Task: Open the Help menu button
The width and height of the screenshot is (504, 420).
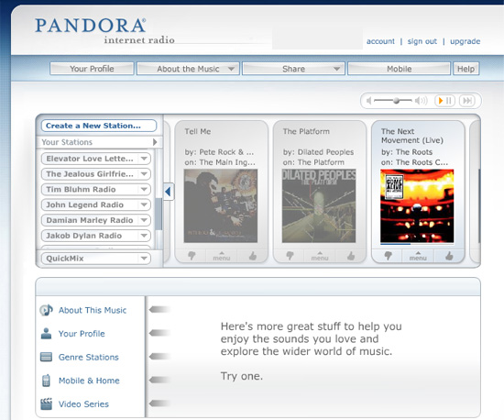Action: [466, 69]
